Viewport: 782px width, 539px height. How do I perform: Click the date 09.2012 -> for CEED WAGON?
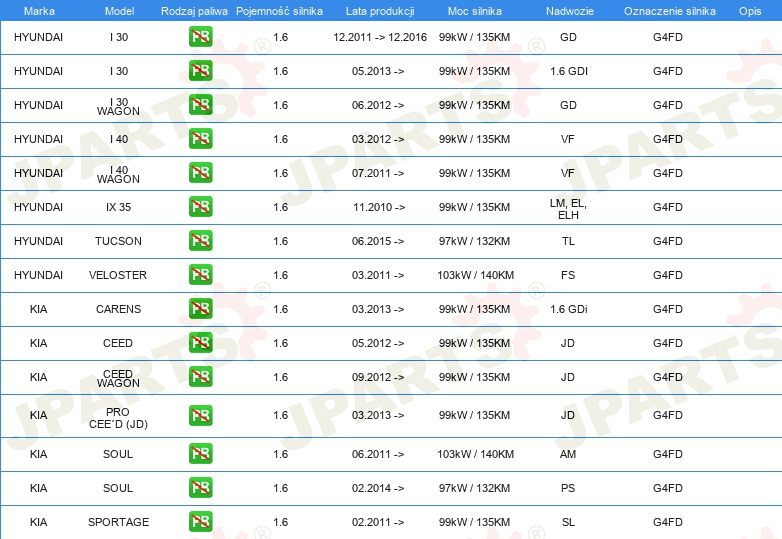[378, 377]
